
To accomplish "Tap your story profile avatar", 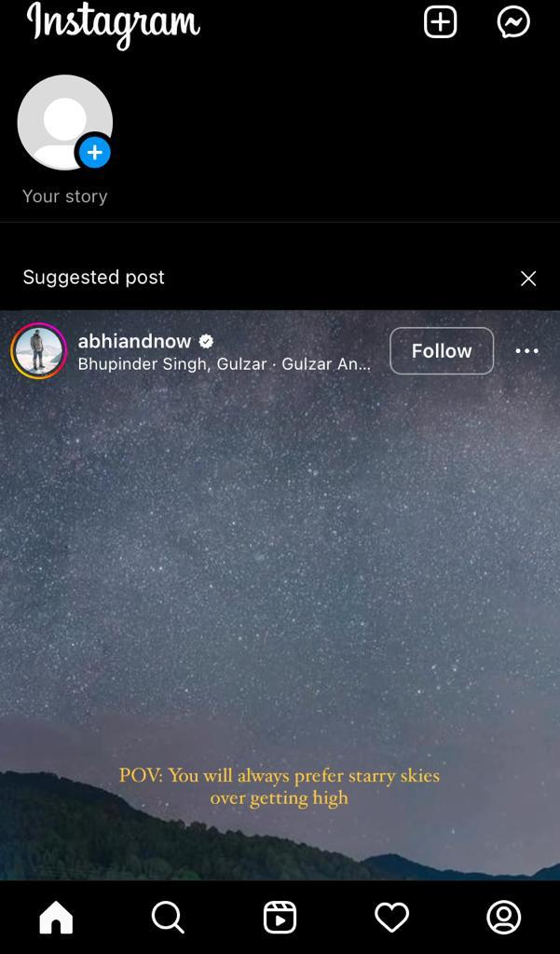I will (65, 122).
